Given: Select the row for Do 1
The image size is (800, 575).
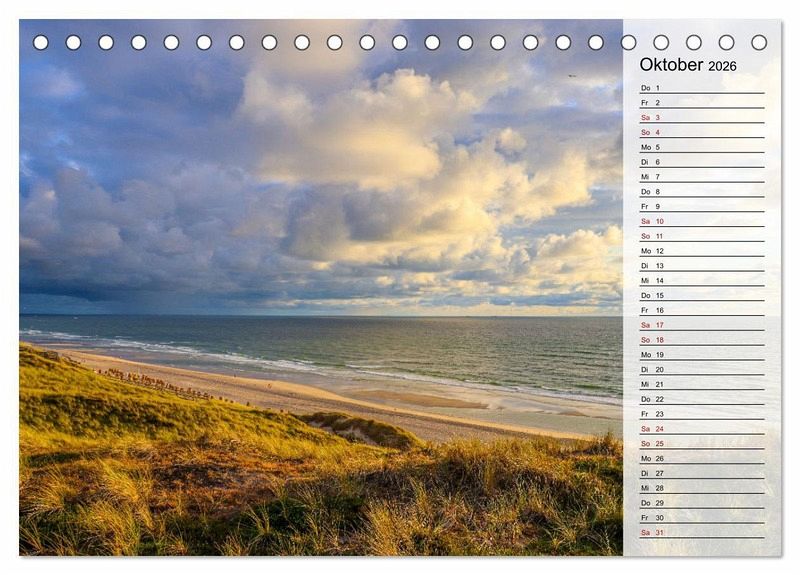Looking at the screenshot, I should (700, 88).
